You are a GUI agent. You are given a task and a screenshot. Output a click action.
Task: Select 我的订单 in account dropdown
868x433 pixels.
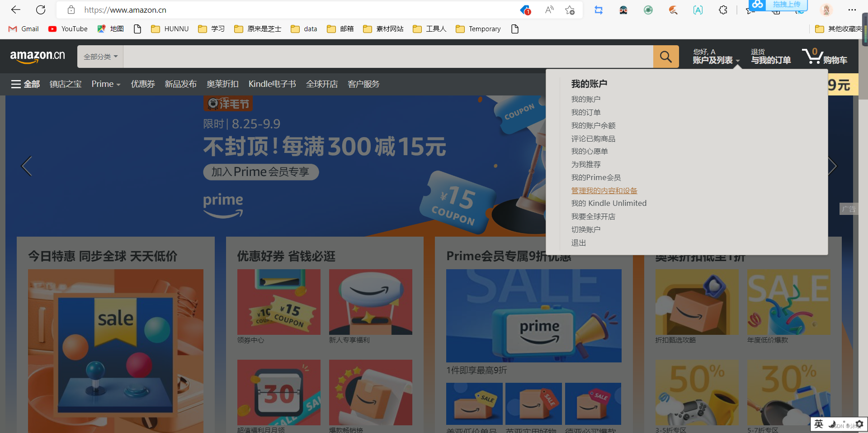coord(585,112)
